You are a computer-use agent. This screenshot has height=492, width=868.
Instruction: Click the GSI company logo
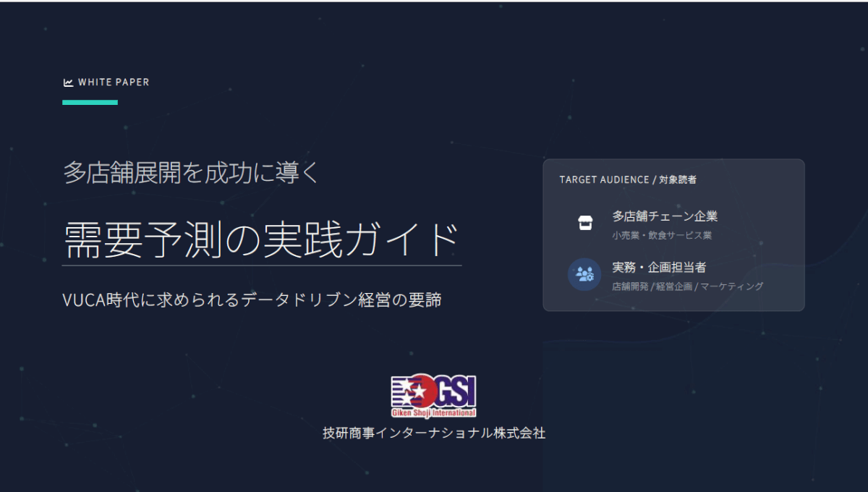tap(433, 396)
